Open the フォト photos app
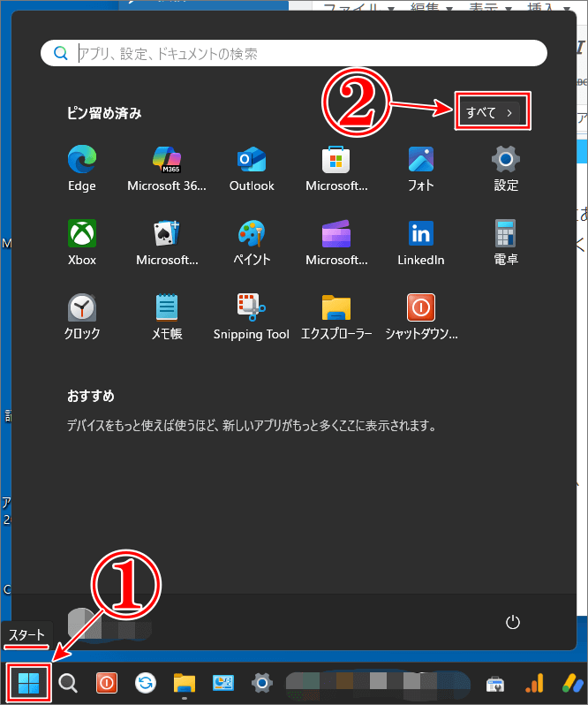This screenshot has height=705, width=588. (421, 169)
